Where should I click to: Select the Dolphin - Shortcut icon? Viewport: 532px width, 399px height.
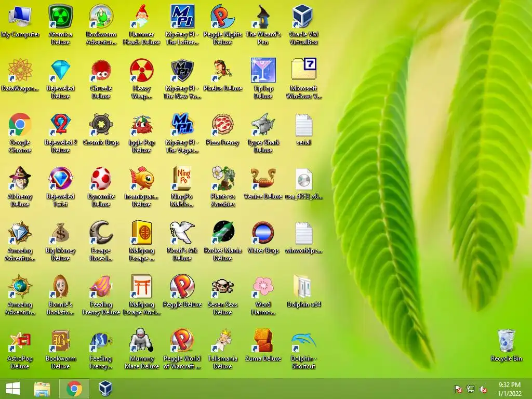303,341
